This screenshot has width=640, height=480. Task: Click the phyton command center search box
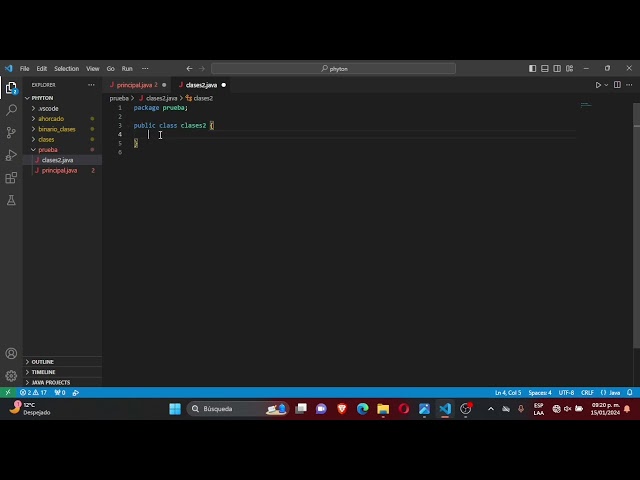(333, 69)
